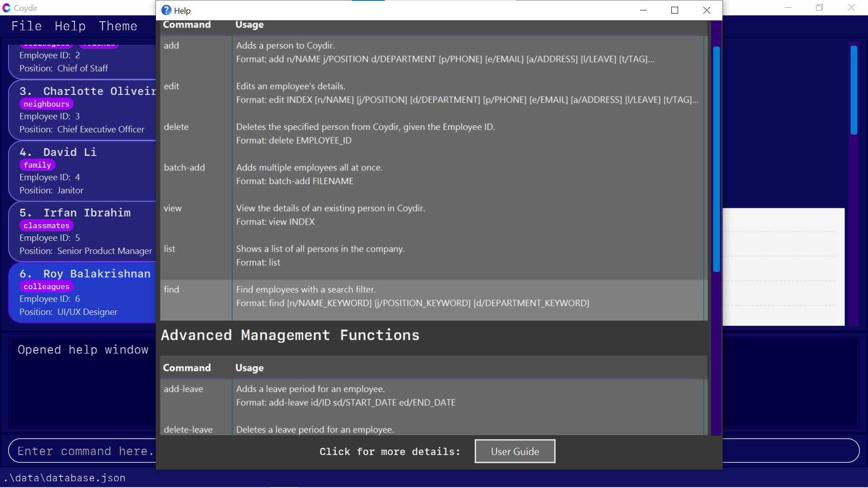Screen dimensions: 868x488
Task: Click the Command column header in top table
Action: click(x=187, y=25)
